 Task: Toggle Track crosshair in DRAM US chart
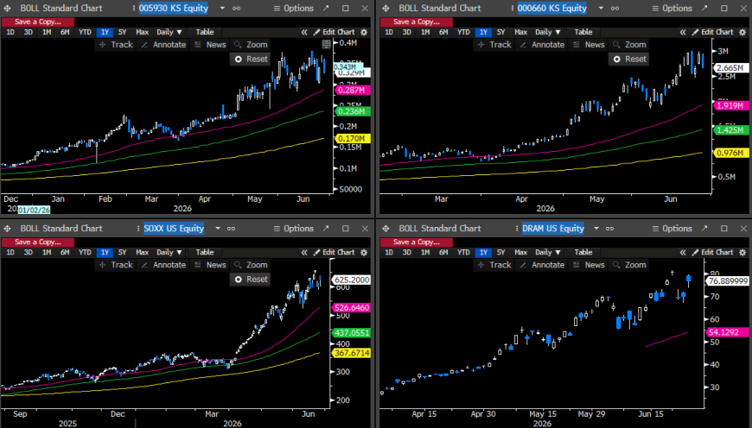tap(494, 265)
